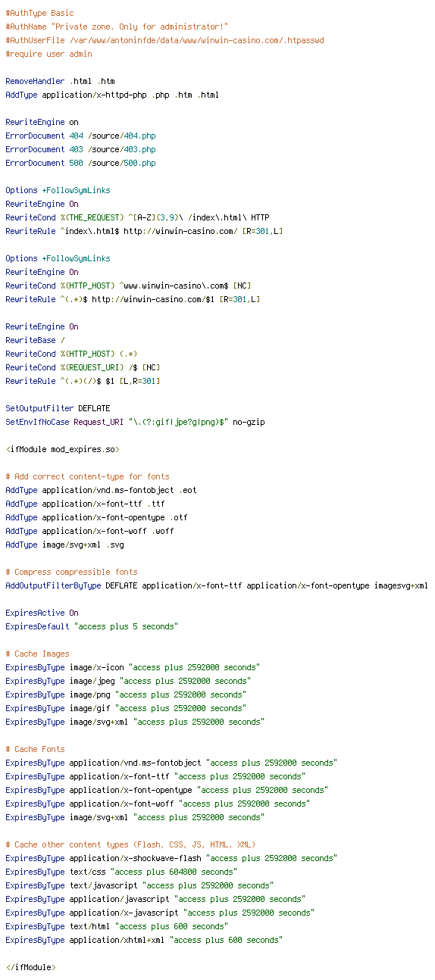Click 'ExpiresByType application/xhtml+xml' line
435x980 pixels.
[x=144, y=940]
